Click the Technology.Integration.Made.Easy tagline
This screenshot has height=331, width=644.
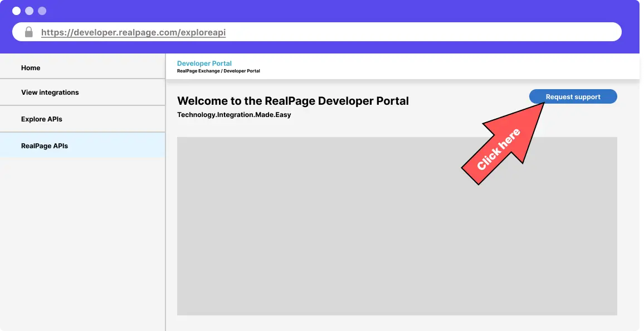(x=234, y=115)
